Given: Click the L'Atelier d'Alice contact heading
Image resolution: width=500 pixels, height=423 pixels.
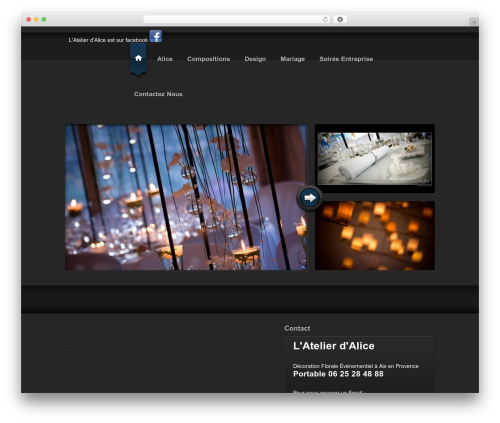Looking at the screenshot, I should [334, 346].
